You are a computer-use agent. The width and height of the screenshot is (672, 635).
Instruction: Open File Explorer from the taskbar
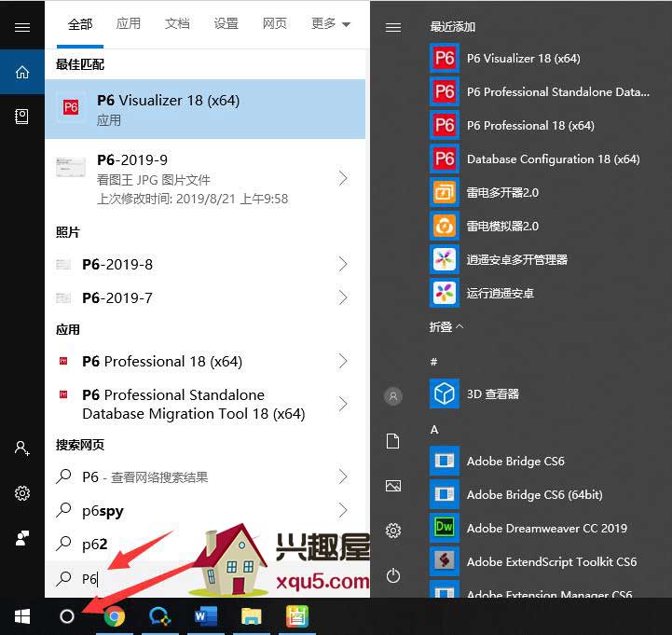(252, 616)
